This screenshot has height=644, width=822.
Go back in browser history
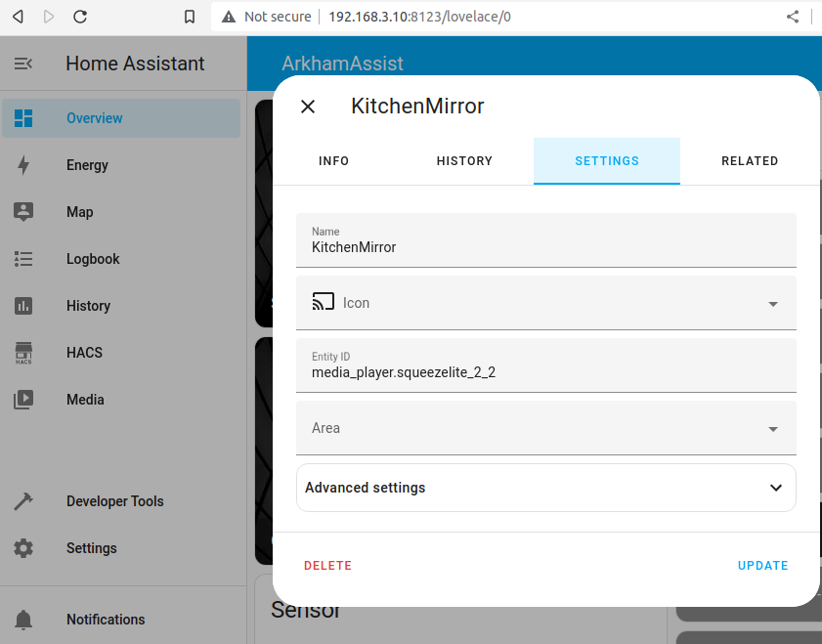coord(18,17)
